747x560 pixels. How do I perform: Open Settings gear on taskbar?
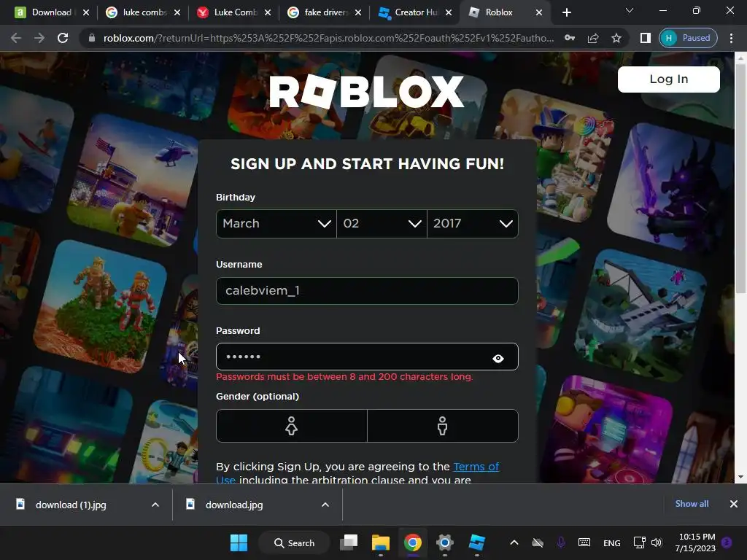[x=444, y=542]
